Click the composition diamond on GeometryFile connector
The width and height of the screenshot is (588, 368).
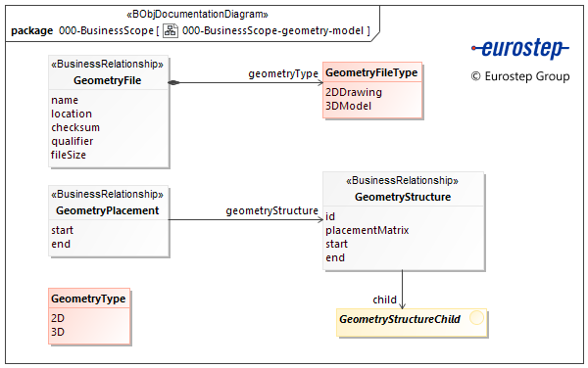tap(173, 83)
